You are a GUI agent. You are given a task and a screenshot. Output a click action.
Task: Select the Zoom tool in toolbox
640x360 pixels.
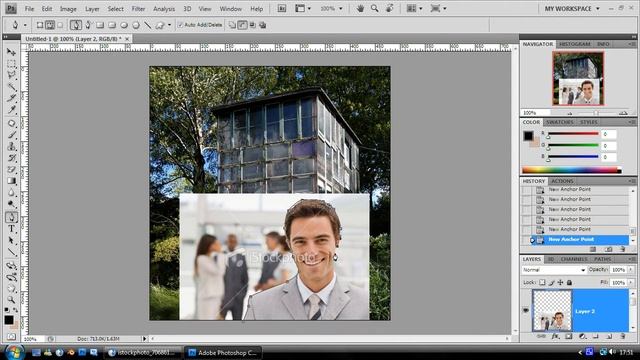[11, 300]
